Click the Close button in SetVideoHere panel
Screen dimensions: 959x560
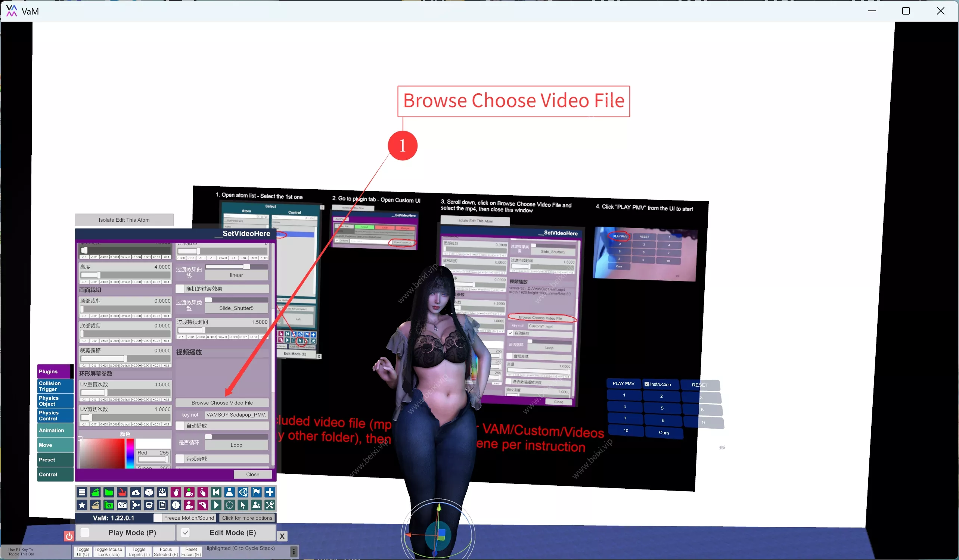pos(253,475)
